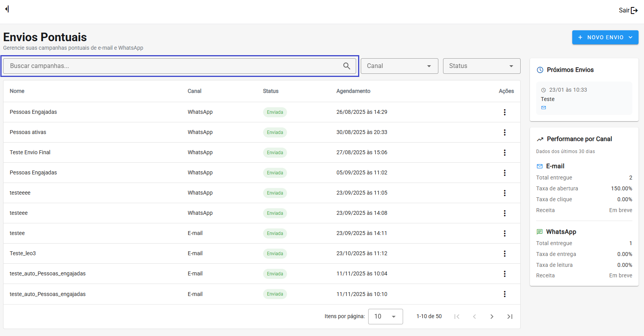
Task: Click the Sair logout icon
Action: point(634,10)
